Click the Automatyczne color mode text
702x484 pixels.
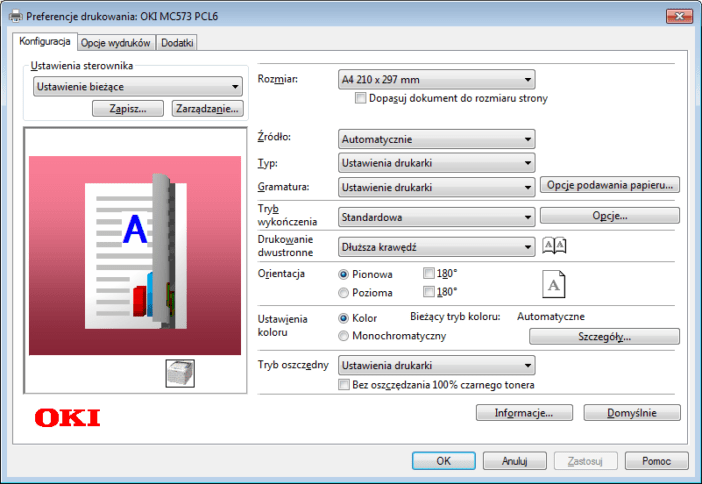(551, 317)
